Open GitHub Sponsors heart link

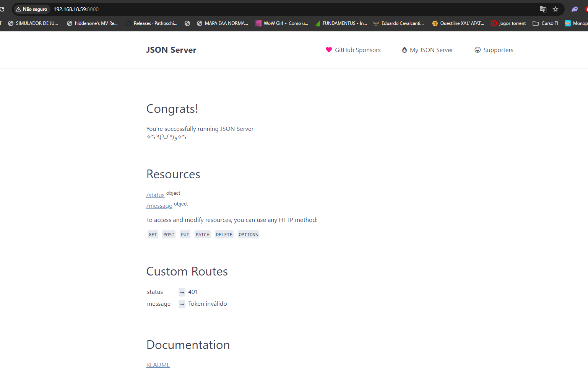click(353, 50)
